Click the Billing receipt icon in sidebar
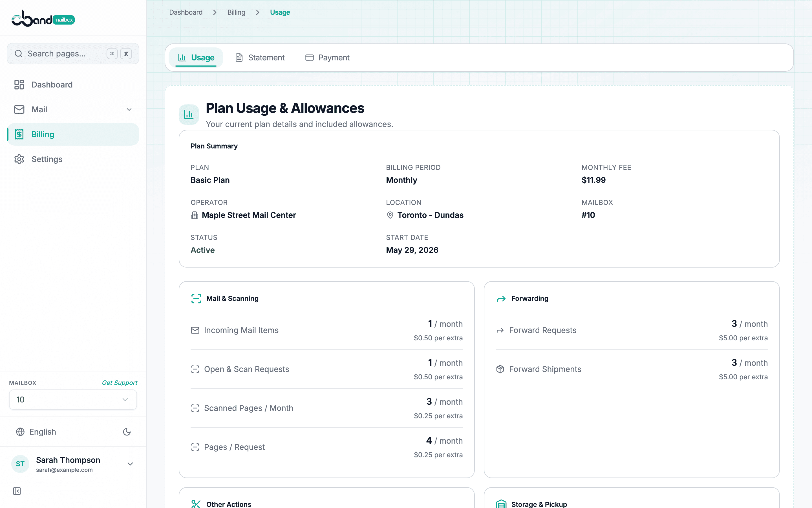812x508 pixels. click(19, 134)
